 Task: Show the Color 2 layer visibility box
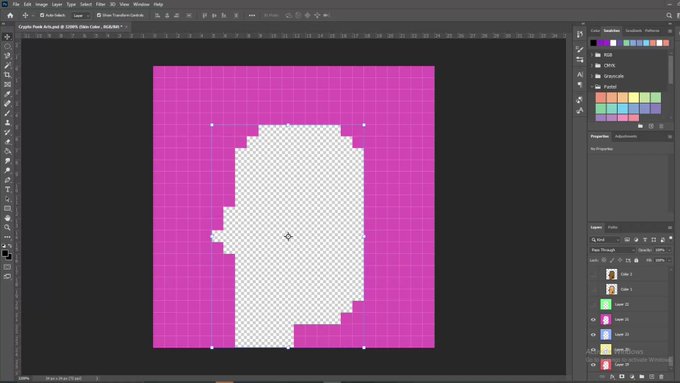593,274
